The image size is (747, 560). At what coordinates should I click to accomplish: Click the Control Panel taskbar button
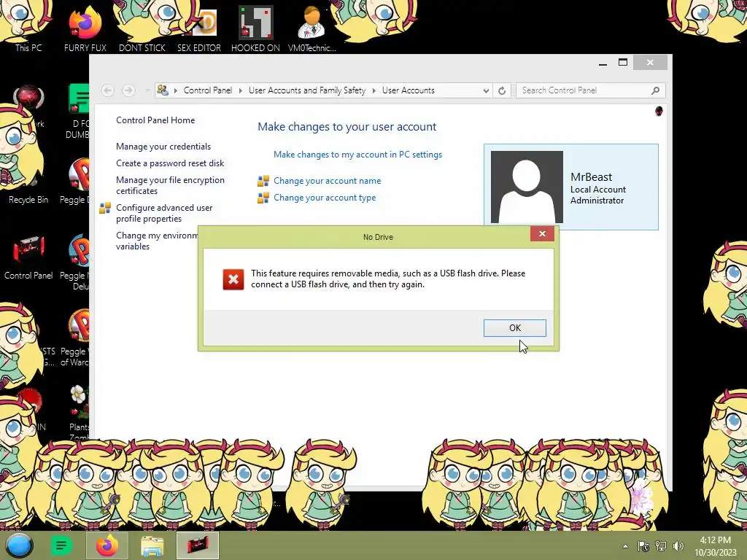pyautogui.click(x=198, y=545)
